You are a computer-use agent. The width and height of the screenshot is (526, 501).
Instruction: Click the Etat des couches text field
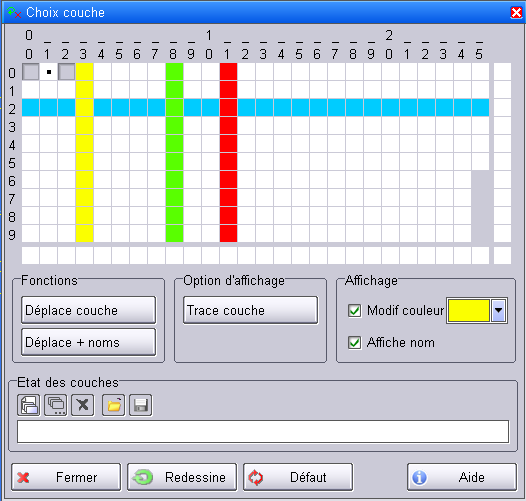pos(263,432)
